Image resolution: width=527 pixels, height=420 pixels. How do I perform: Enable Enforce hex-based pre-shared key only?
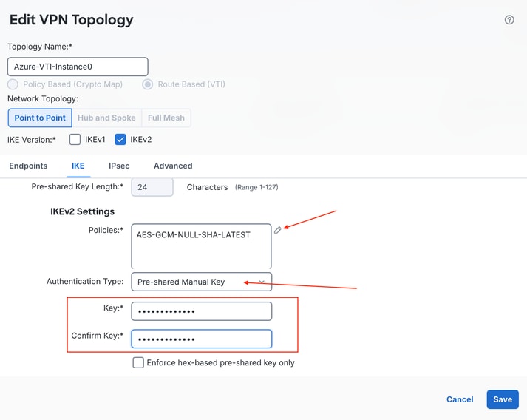pyautogui.click(x=138, y=362)
